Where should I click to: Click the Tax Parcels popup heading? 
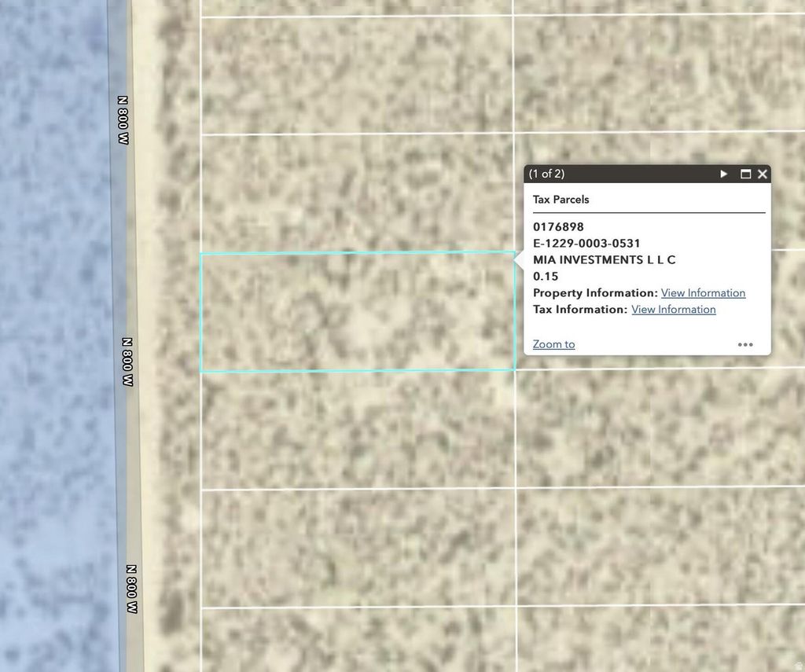coord(561,200)
